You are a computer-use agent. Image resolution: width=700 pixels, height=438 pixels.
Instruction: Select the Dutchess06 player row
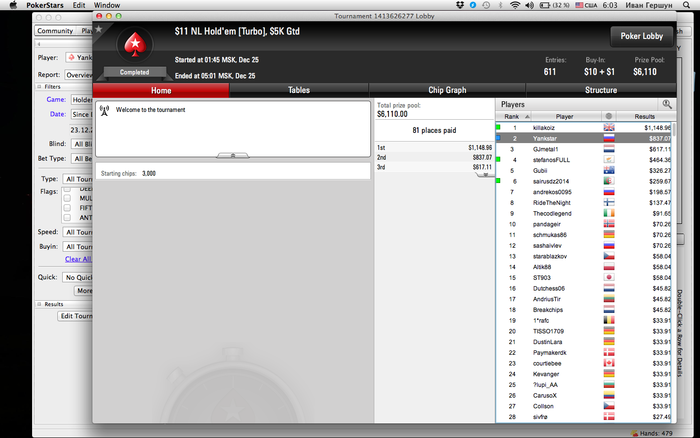(583, 288)
